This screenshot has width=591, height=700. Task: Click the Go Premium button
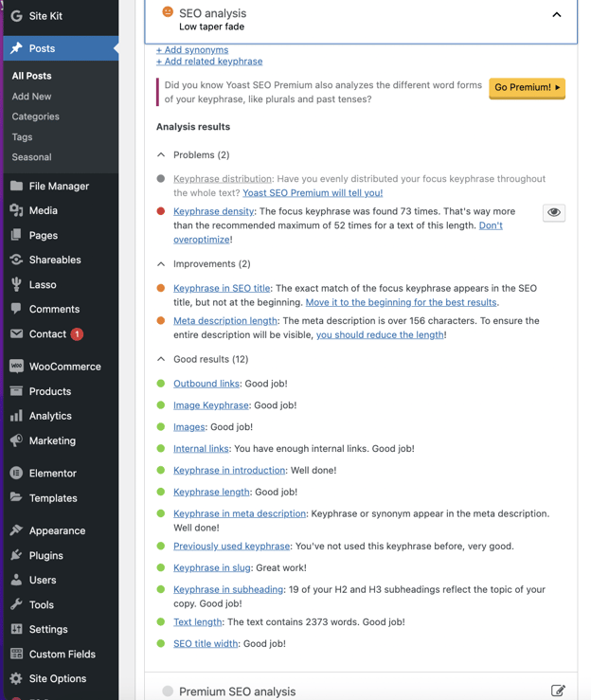527,87
